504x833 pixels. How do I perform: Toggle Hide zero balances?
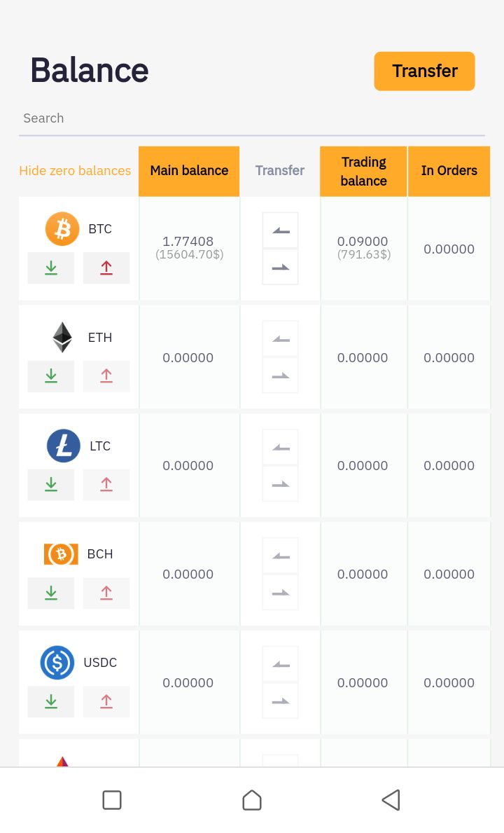coord(75,171)
